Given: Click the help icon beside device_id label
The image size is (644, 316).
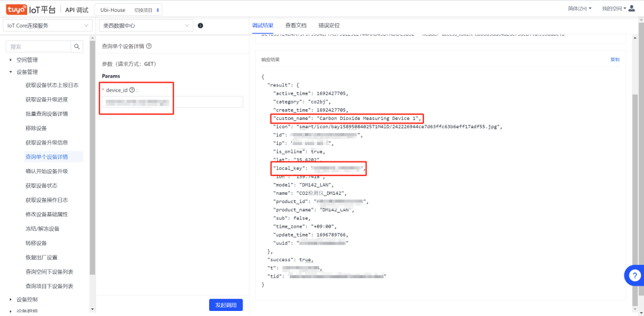Looking at the screenshot, I should coord(132,90).
